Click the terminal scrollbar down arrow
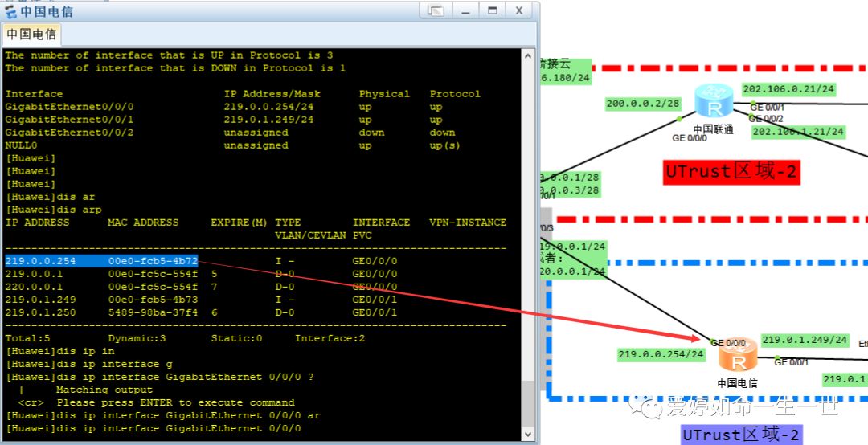 527,435
